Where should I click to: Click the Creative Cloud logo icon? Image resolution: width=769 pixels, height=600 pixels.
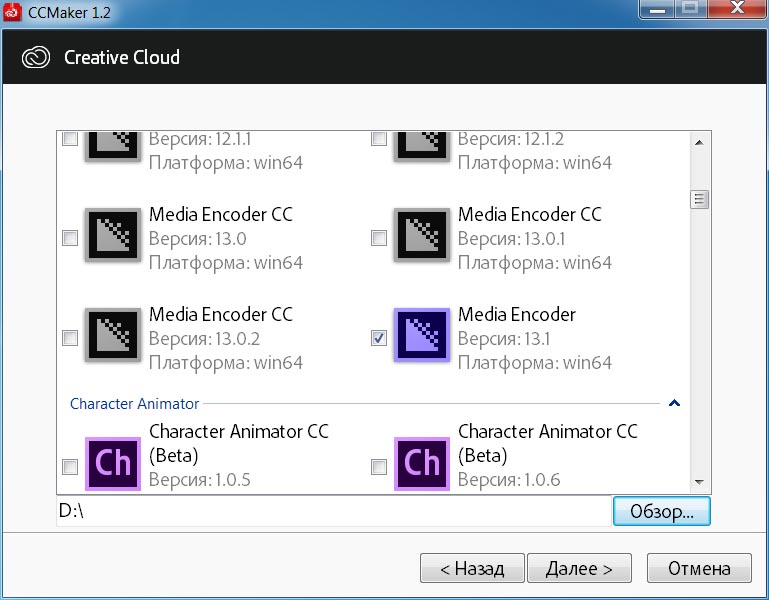[x=36, y=57]
